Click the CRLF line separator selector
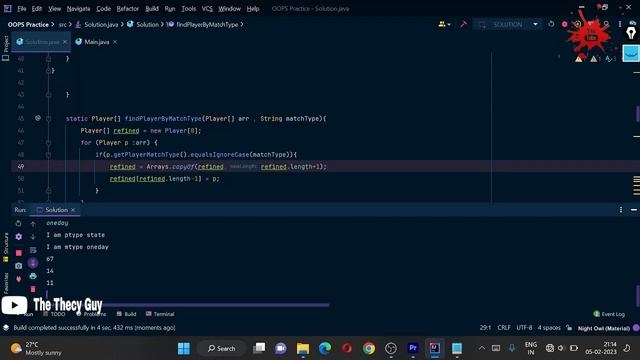 click(504, 328)
